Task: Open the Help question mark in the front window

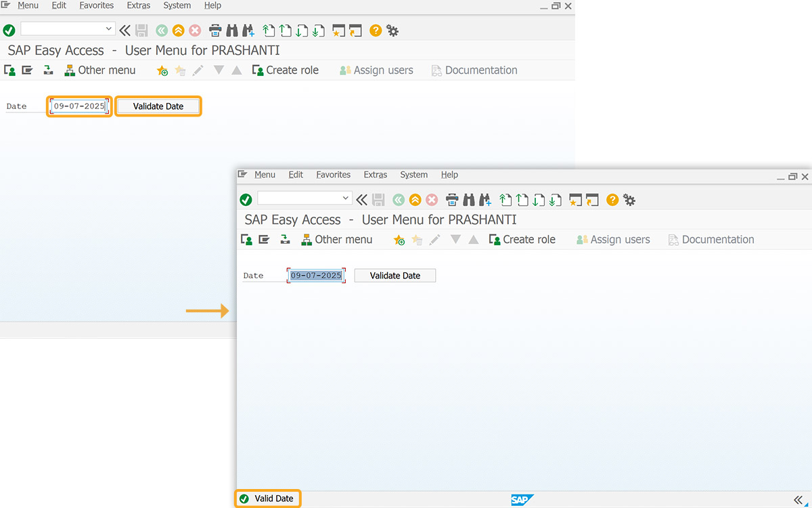Action: coord(612,200)
